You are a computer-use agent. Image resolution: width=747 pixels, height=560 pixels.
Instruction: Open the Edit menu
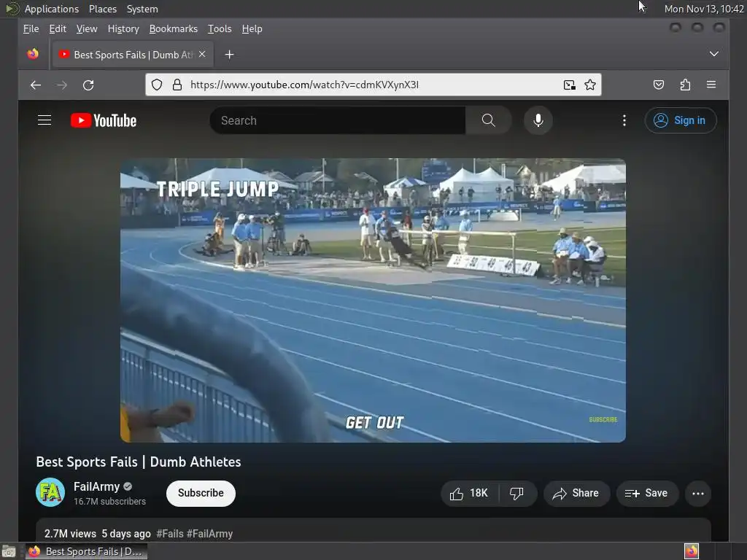point(58,29)
